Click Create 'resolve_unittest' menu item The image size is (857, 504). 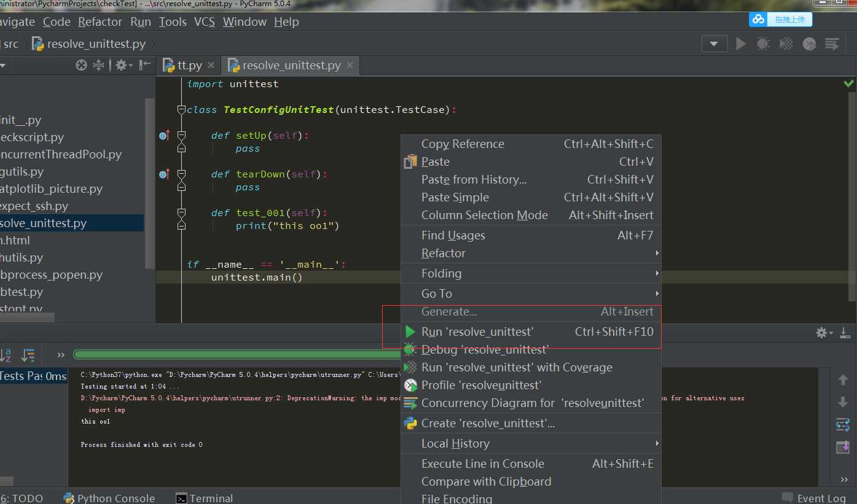pyautogui.click(x=531, y=423)
